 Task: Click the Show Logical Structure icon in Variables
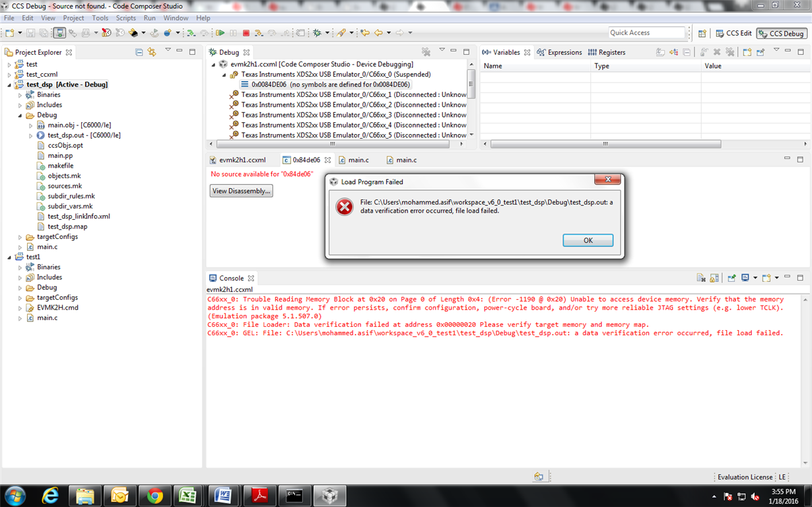coord(675,51)
